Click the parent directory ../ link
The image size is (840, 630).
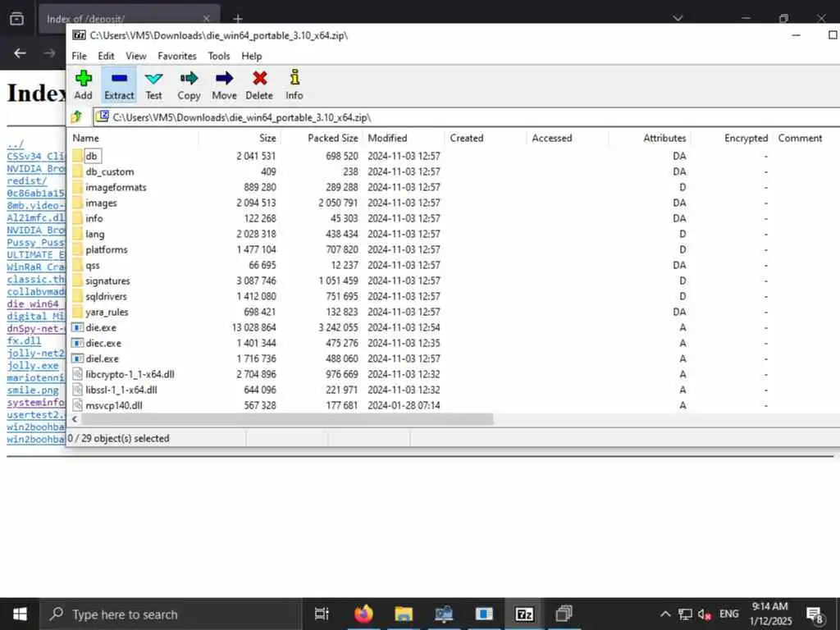coord(15,144)
